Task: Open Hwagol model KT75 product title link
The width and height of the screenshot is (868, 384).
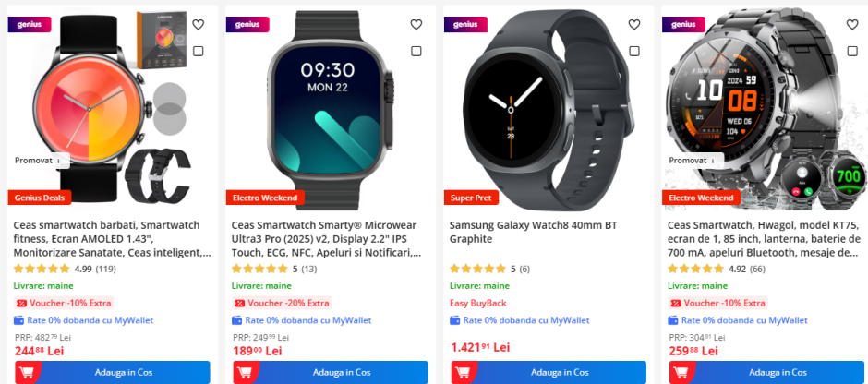Action: 764,239
